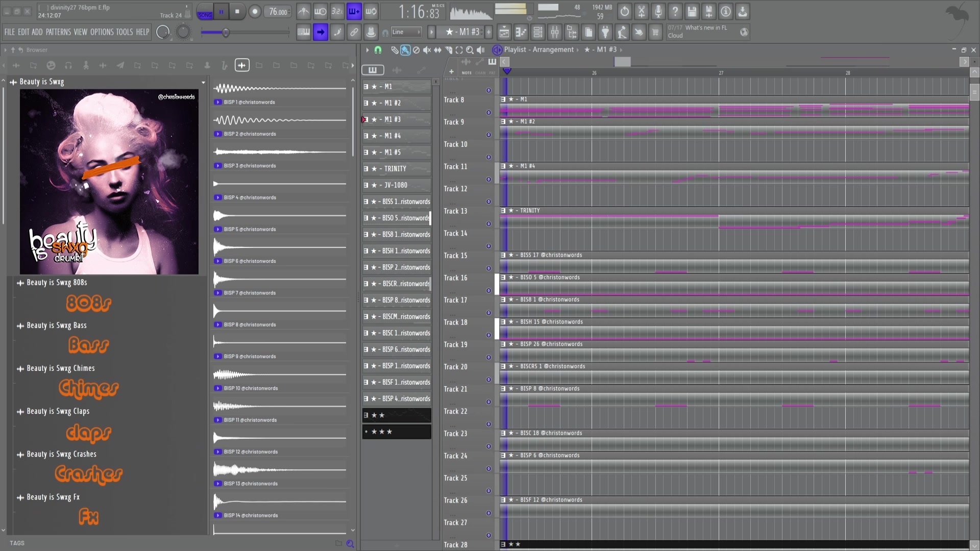The image size is (980, 551).
Task: Click the record button
Action: tap(255, 11)
